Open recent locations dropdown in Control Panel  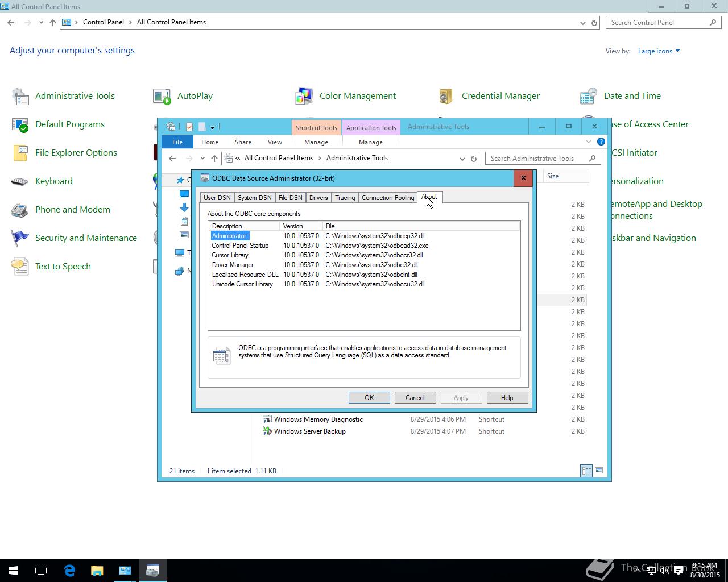pyautogui.click(x=41, y=23)
